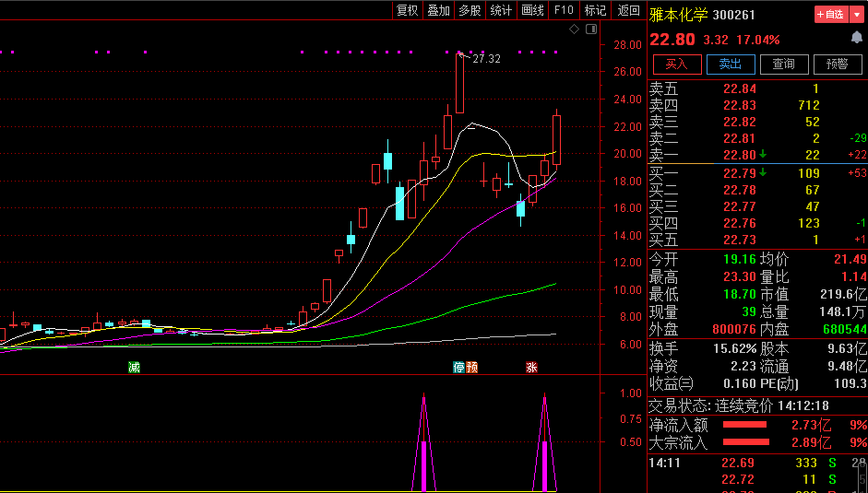
Task: Click 最低 value 18.70
Action: point(740,294)
